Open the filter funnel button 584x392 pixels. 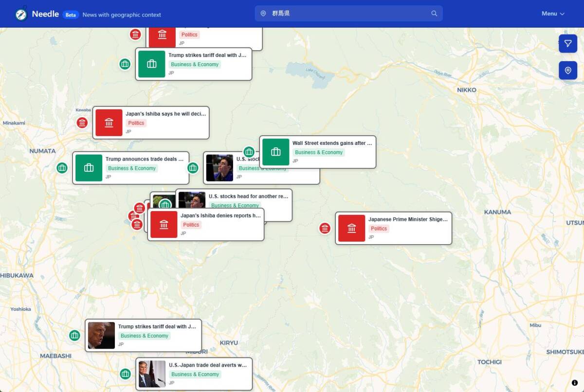[567, 44]
